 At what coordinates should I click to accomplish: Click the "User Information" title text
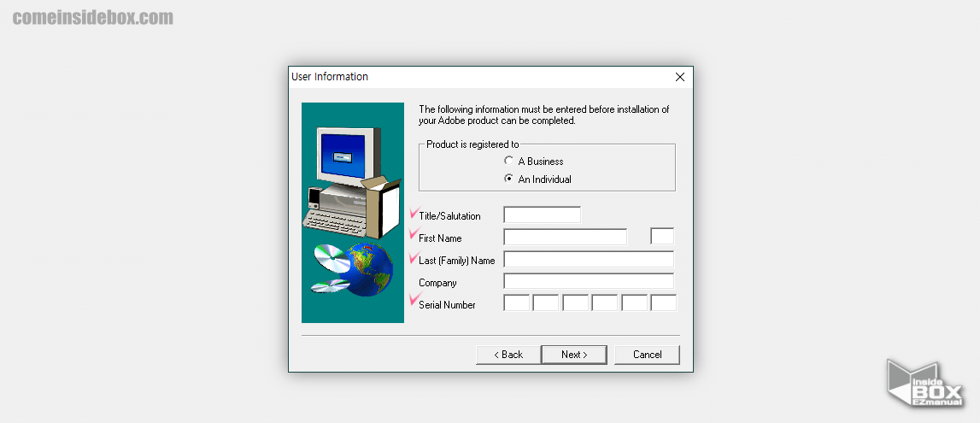click(x=330, y=77)
